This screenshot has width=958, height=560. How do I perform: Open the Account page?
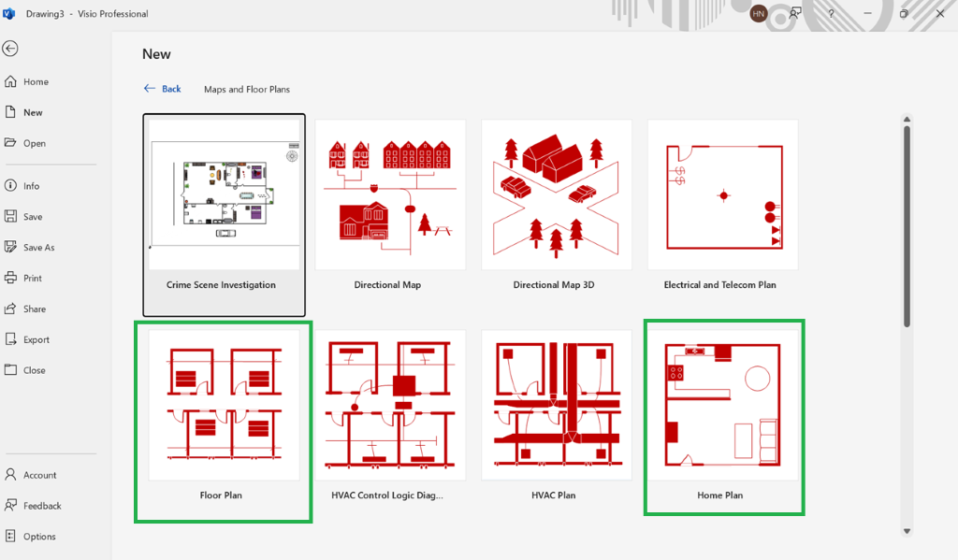click(39, 475)
